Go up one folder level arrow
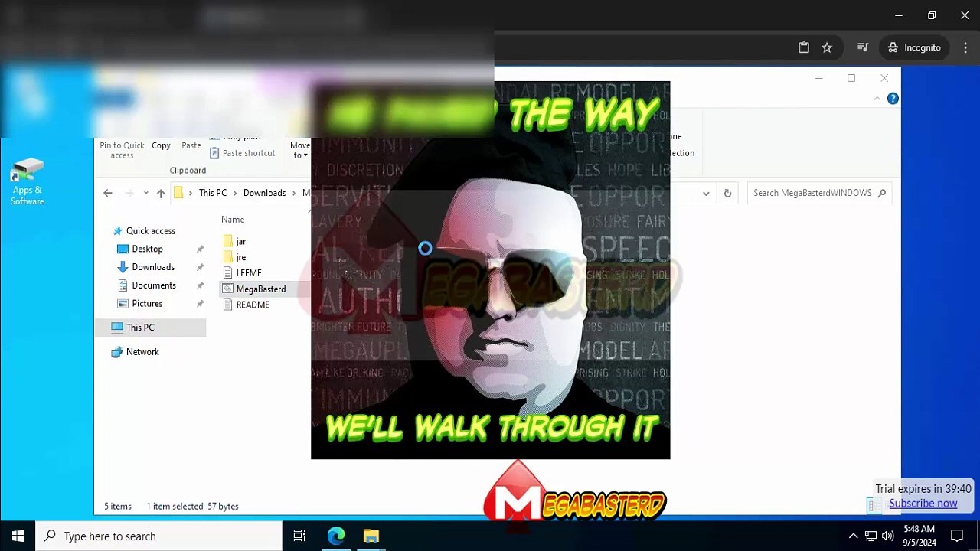The height and width of the screenshot is (551, 980). [x=161, y=193]
